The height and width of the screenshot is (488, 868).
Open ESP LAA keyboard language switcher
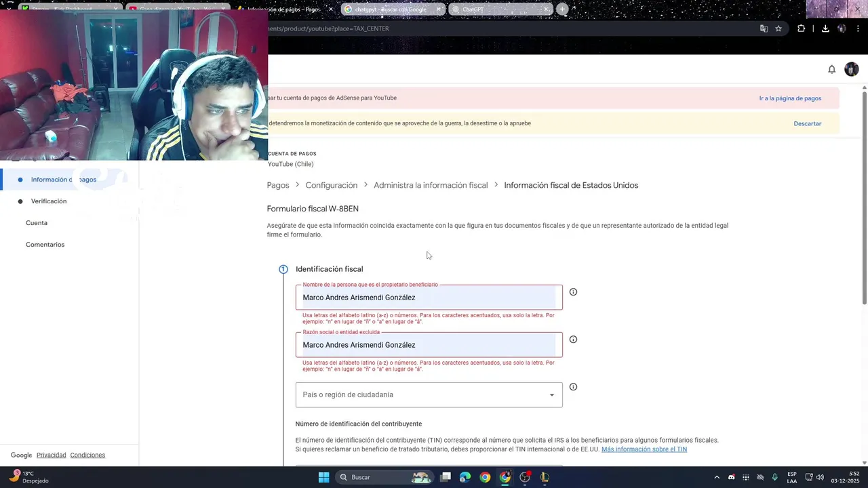(x=792, y=477)
